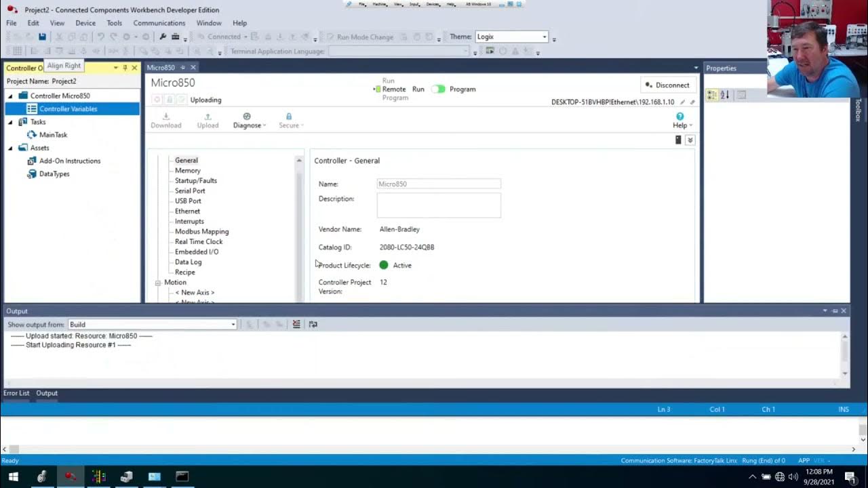Select DataTypes in the tree
This screenshot has height=488, width=868.
(54, 174)
